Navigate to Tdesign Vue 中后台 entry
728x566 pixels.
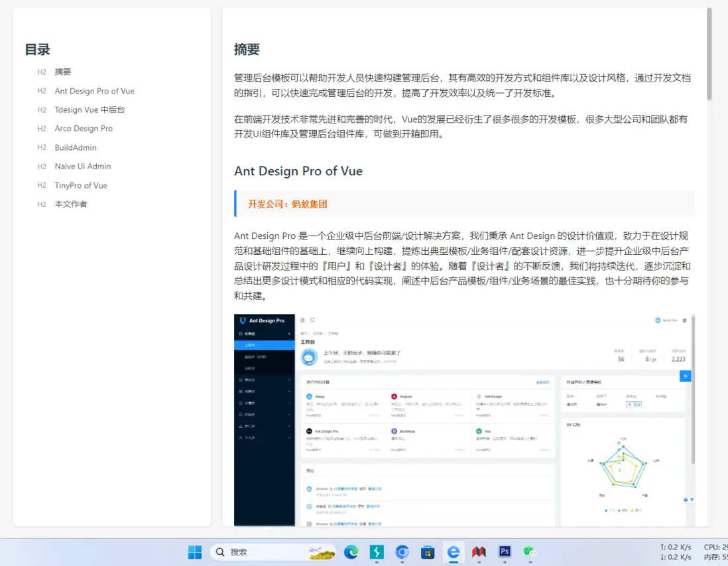[90, 109]
